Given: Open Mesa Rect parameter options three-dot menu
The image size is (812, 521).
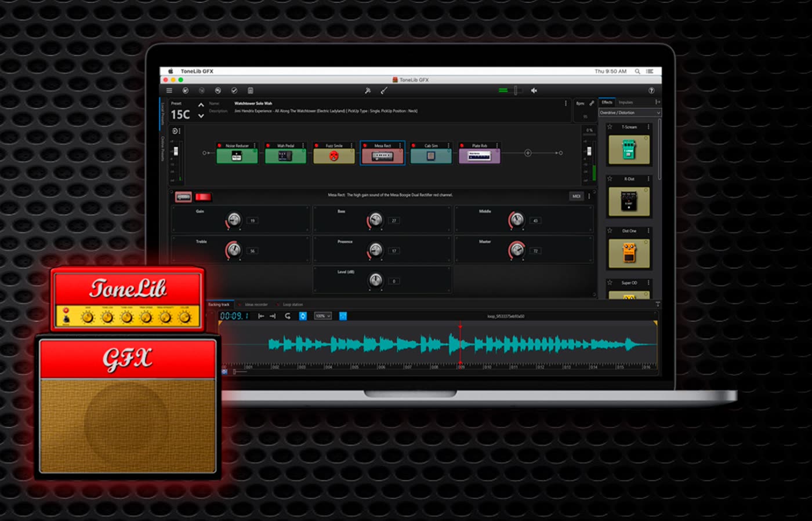Looking at the screenshot, I should click(589, 196).
